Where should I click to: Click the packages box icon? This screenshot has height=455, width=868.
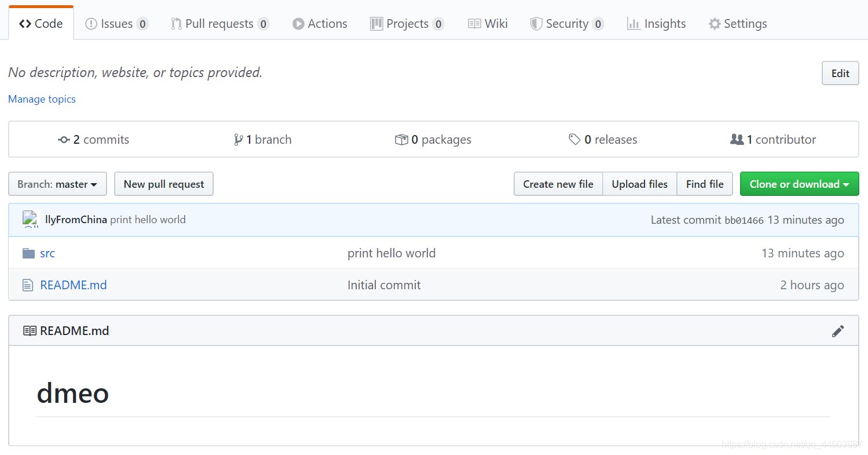[x=401, y=140]
